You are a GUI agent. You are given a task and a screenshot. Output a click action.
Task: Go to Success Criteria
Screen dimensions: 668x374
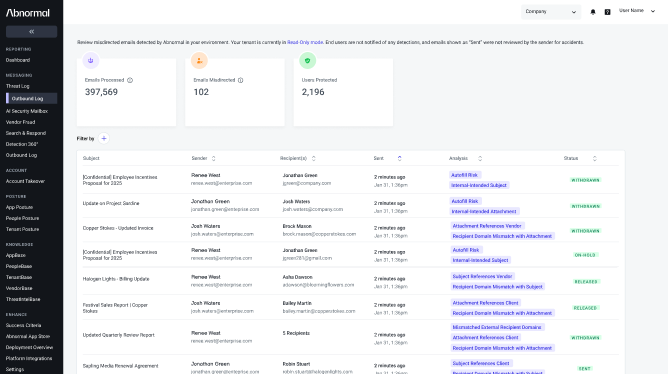click(x=23, y=325)
